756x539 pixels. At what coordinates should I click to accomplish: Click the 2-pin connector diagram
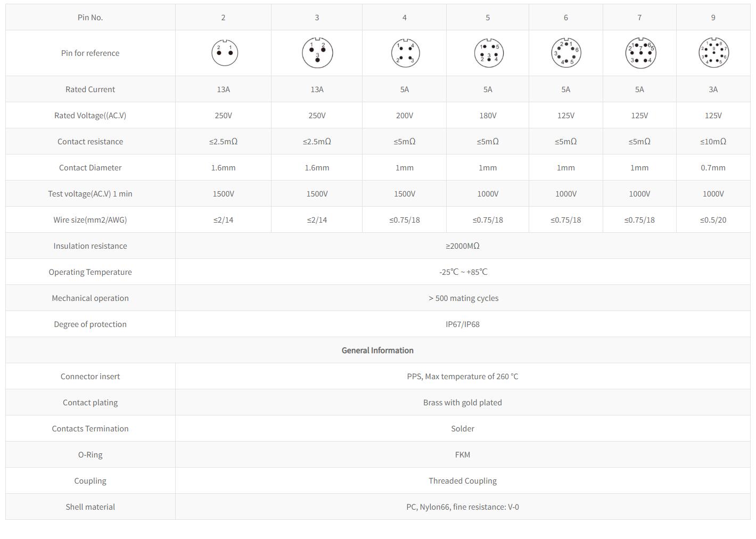click(224, 53)
